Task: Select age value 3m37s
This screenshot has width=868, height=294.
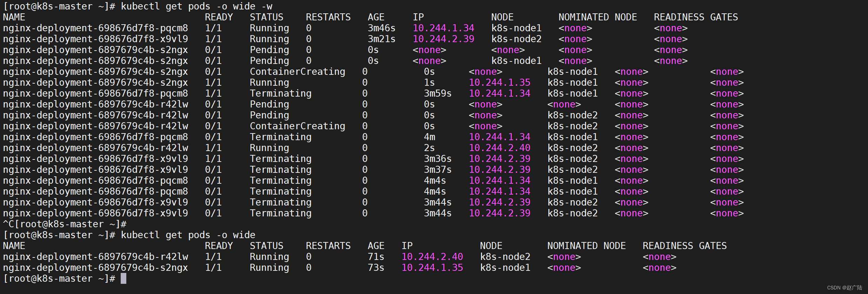Action: (x=438, y=170)
